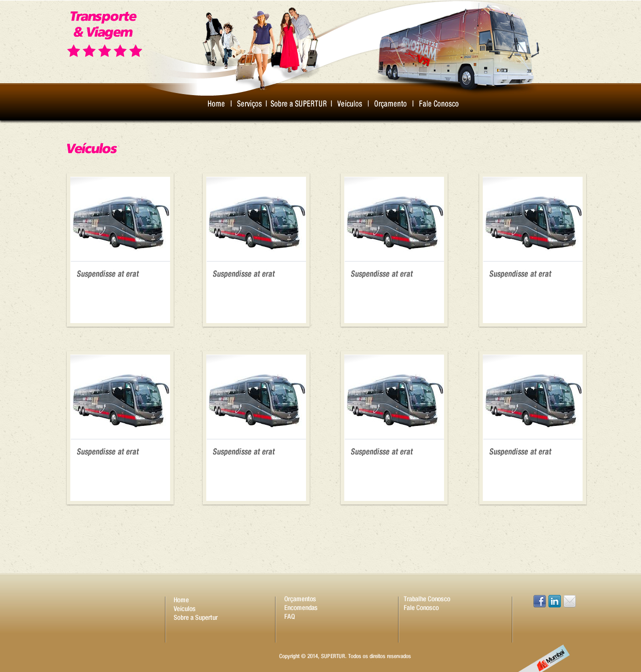
Task: Open Orçamento in the navigation bar
Action: coord(390,104)
